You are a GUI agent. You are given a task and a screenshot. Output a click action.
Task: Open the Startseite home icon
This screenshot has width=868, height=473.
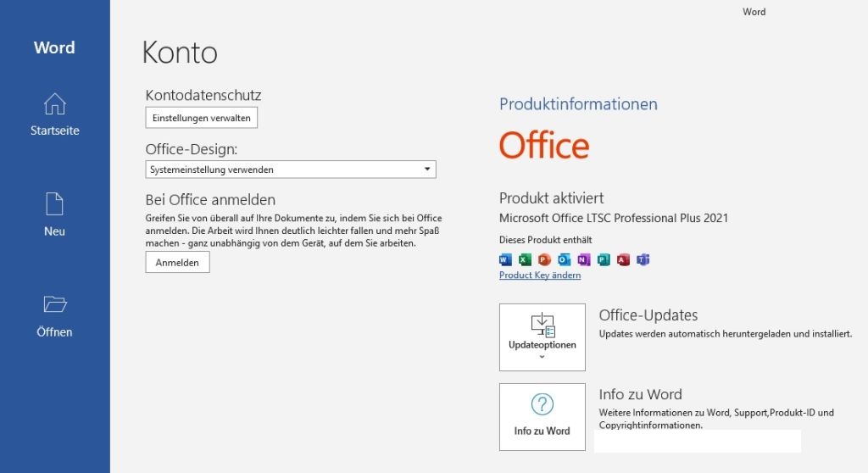[55, 104]
